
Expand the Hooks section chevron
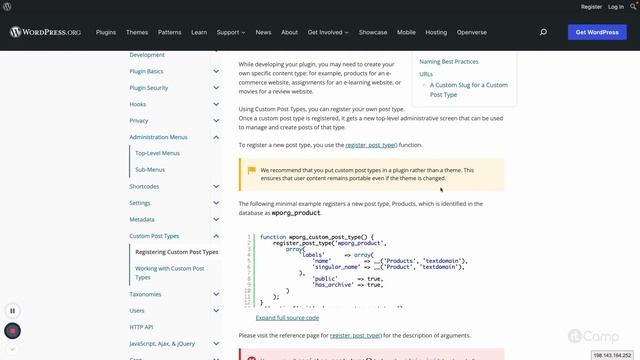click(216, 104)
